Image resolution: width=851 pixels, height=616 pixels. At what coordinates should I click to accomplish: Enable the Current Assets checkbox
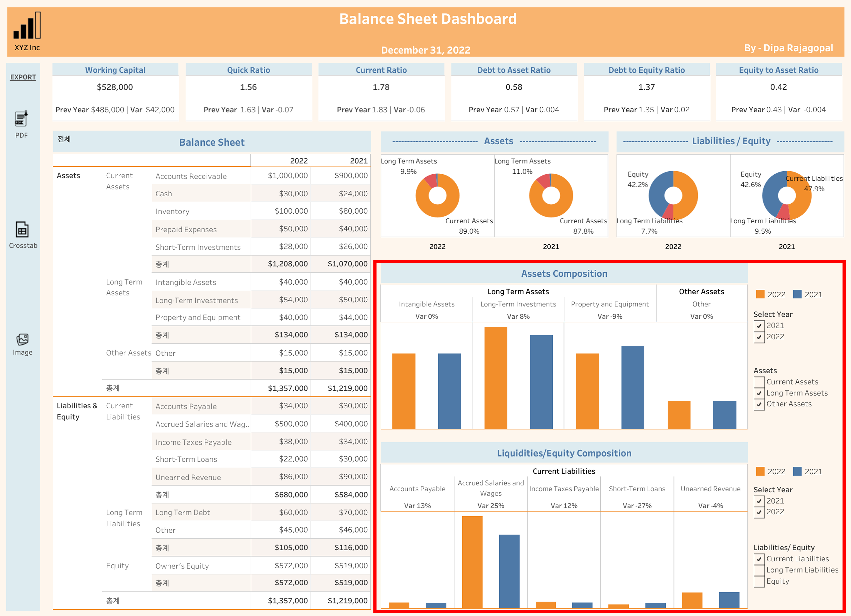coord(759,382)
